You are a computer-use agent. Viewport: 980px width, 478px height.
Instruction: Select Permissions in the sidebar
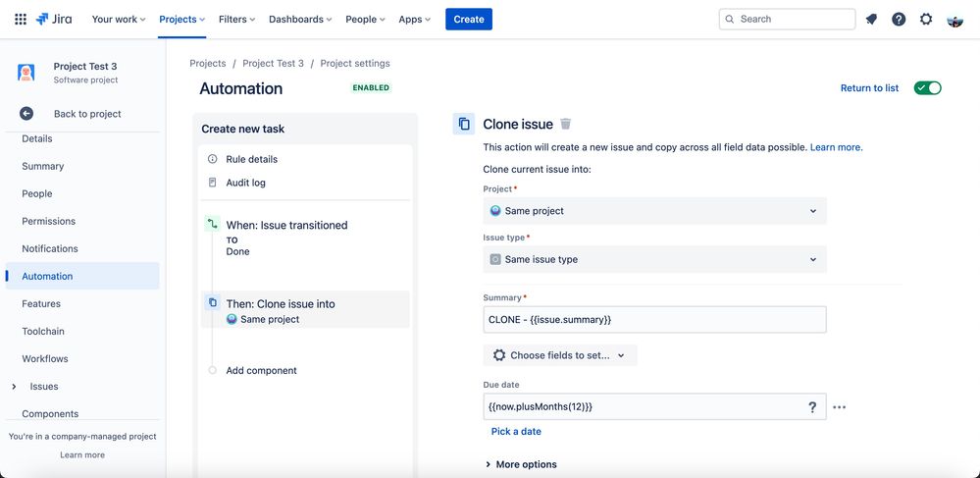pyautogui.click(x=48, y=221)
